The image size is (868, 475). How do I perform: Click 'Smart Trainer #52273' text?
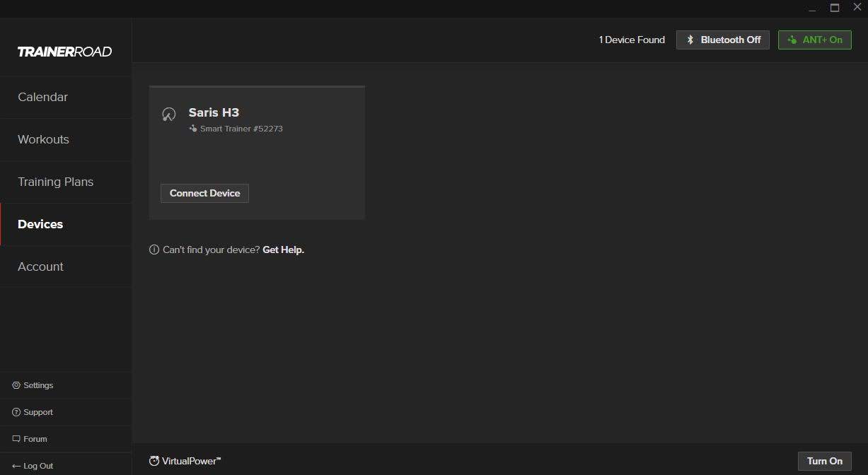tap(241, 129)
